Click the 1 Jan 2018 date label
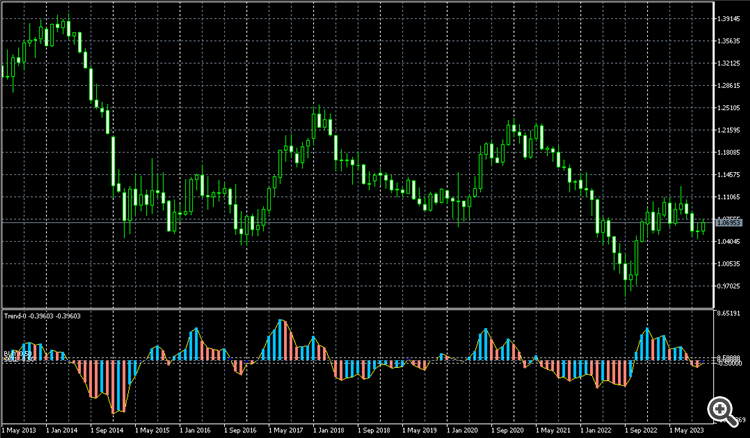Screen dimensions: 750x438 pyautogui.click(x=330, y=430)
